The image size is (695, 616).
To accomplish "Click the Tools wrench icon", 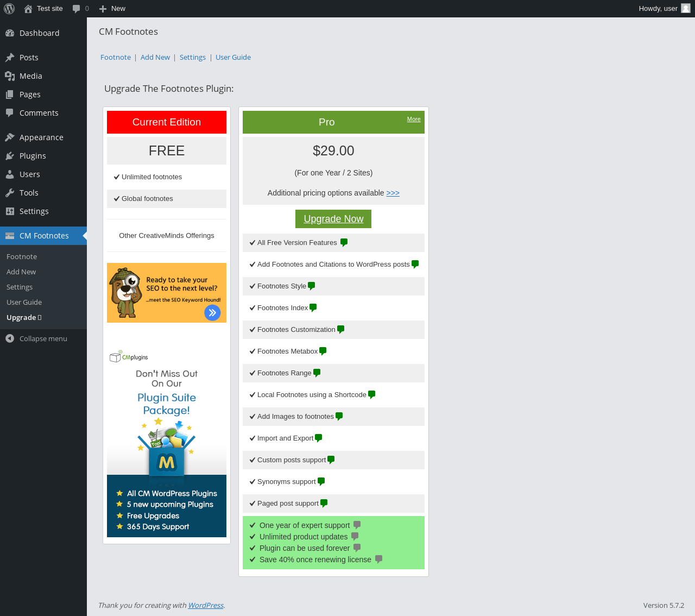I will coord(10,193).
